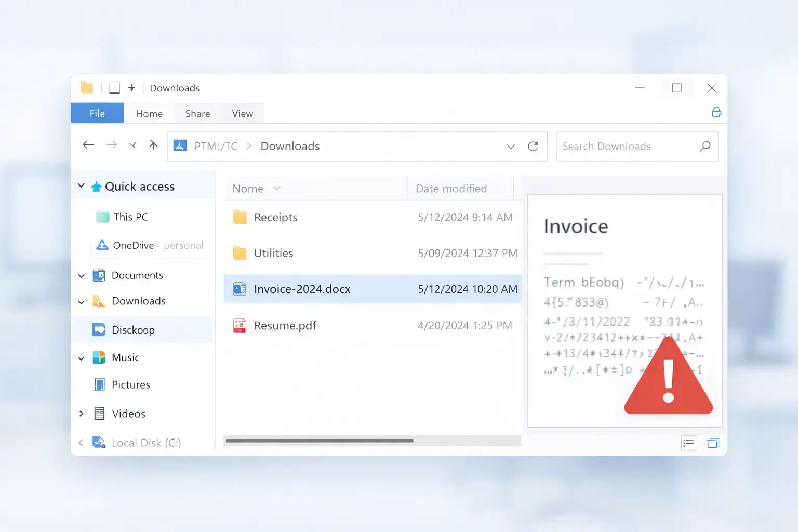
Task: Select the OneDrive personal sidebar icon
Action: point(100,245)
